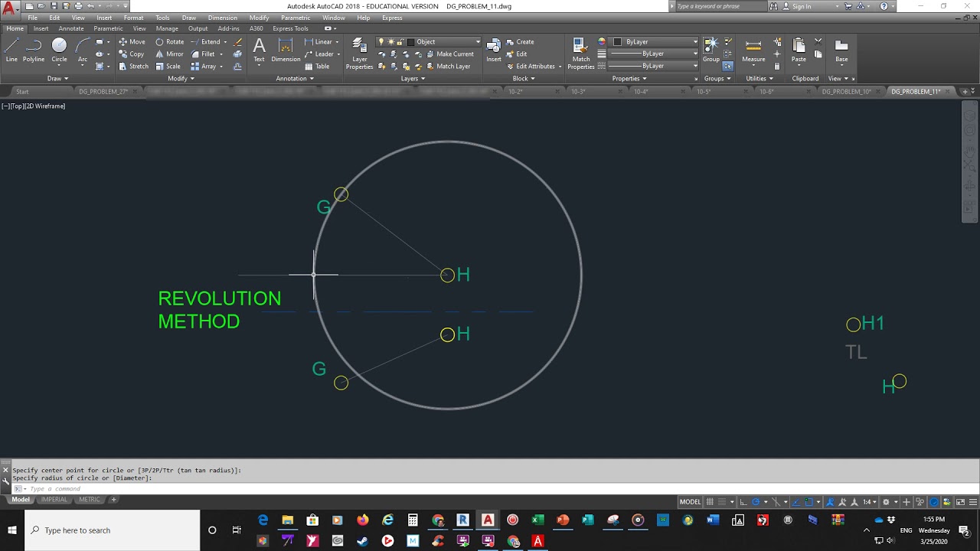Toggle object snap tracking in status bar

(796, 502)
